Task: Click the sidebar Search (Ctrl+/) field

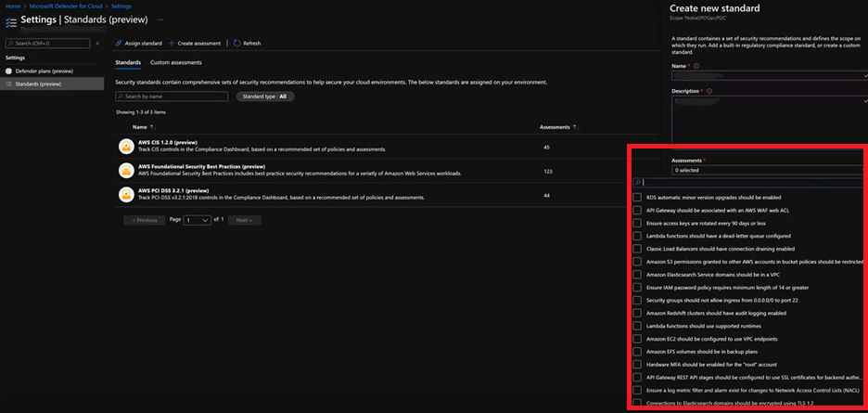Action: (x=47, y=44)
